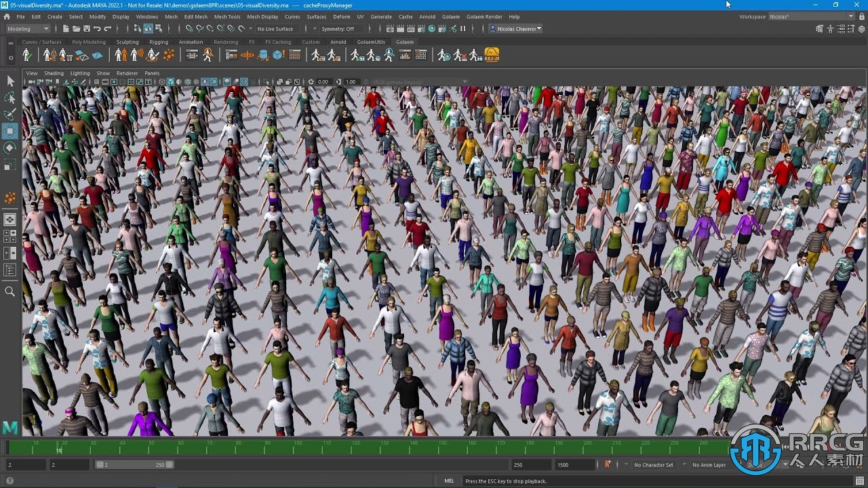The width and height of the screenshot is (868, 488).
Task: Open search icon in left toolbox
Action: click(10, 291)
